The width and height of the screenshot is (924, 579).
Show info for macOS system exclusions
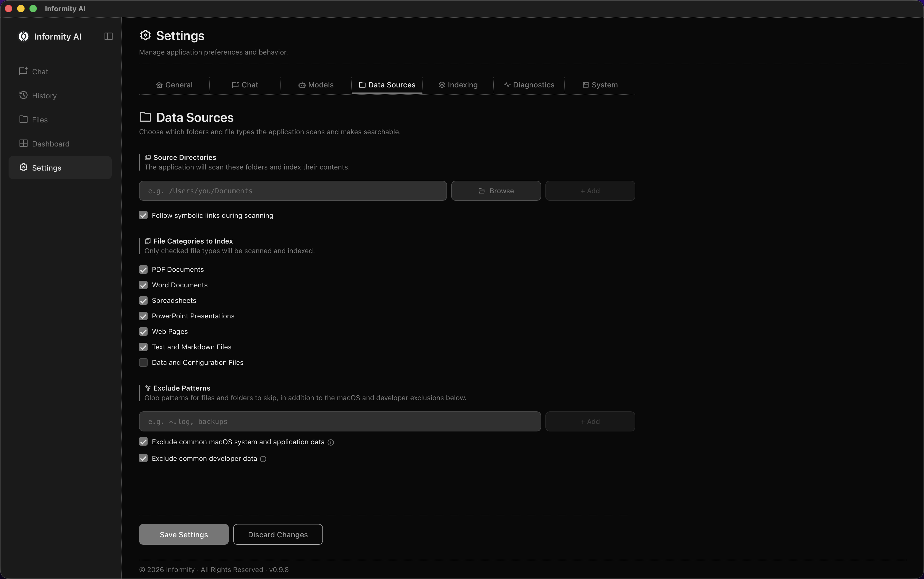coord(331,443)
